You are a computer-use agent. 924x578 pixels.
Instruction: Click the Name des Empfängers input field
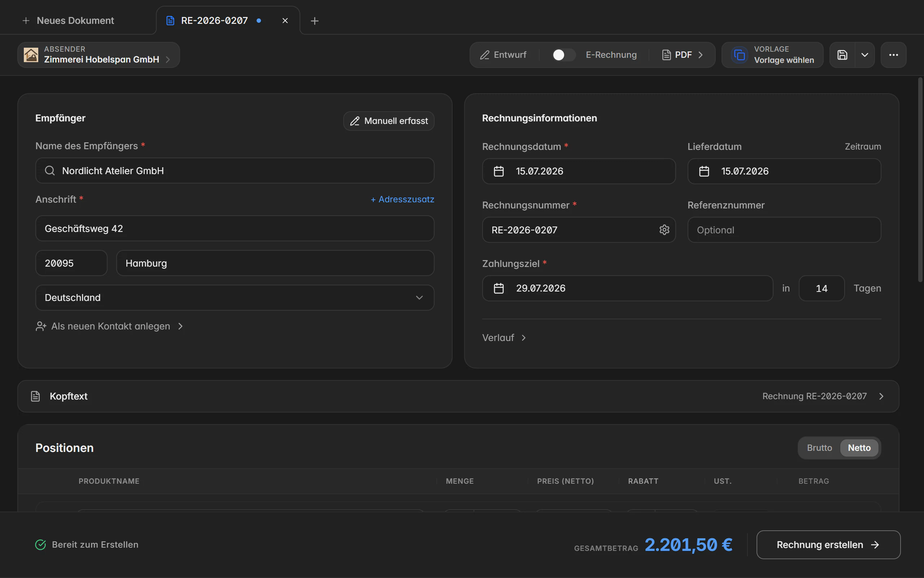(235, 171)
